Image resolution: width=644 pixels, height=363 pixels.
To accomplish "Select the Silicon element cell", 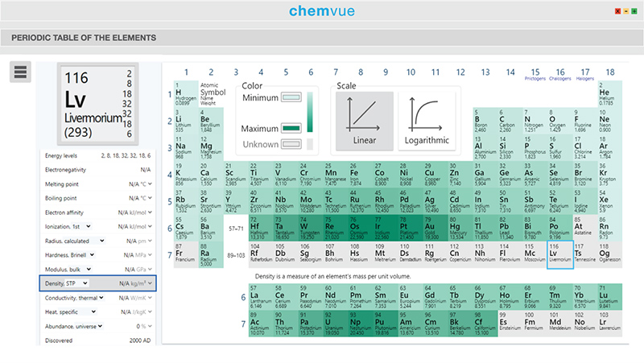I will pos(510,148).
